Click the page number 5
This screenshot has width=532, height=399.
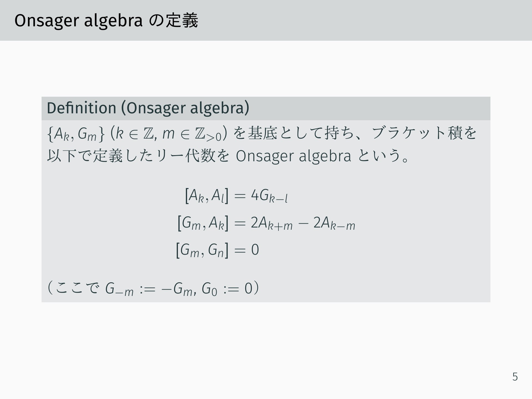(x=515, y=377)
